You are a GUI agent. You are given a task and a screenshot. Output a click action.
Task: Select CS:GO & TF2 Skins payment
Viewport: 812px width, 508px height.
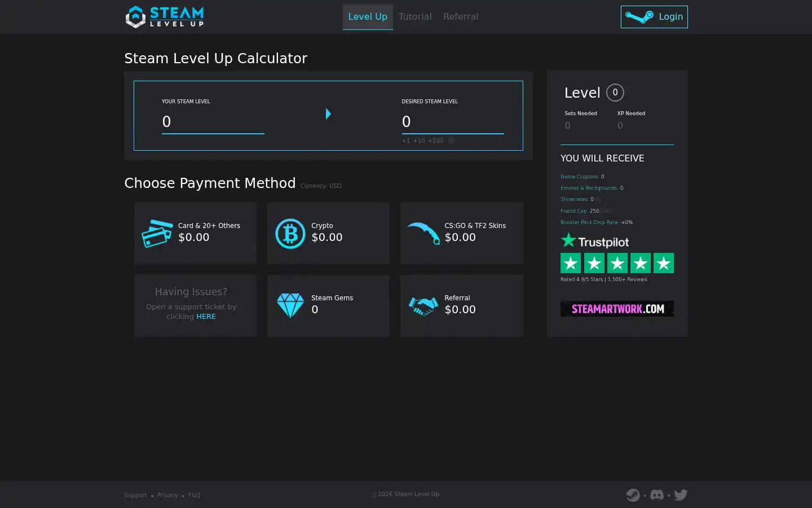(x=462, y=233)
